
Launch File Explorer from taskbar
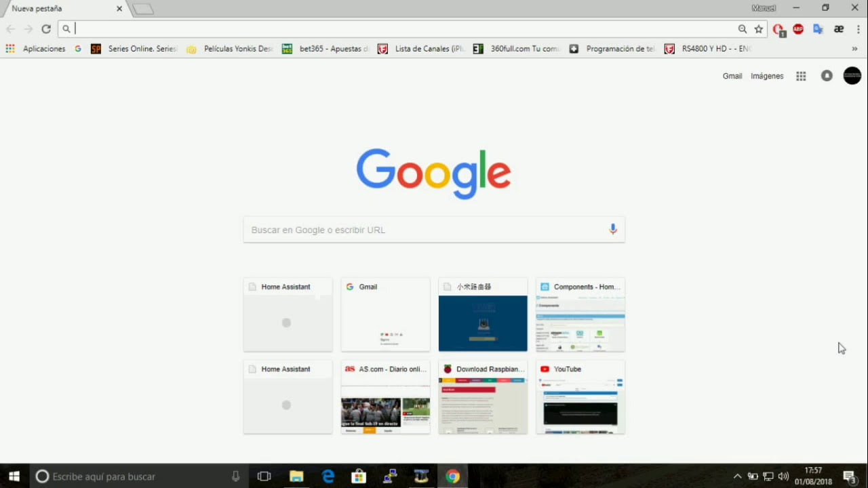pos(296,476)
